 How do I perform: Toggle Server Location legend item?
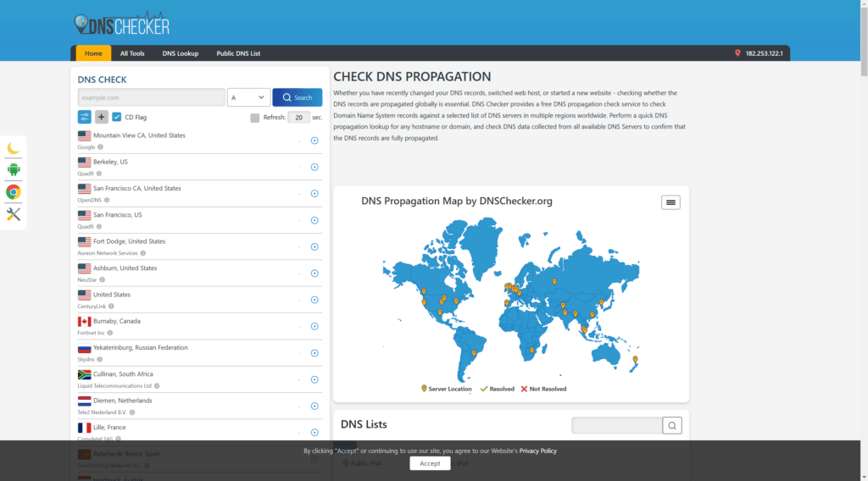click(x=446, y=389)
